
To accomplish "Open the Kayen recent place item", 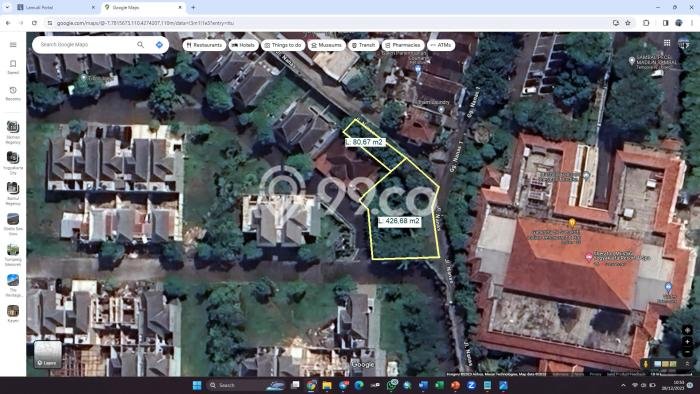I will pyautogui.click(x=13, y=313).
